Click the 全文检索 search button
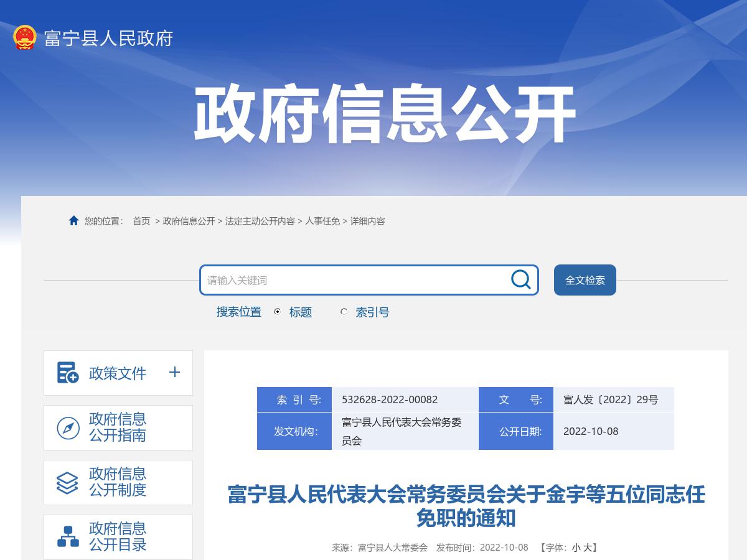This screenshot has height=560, width=747. point(585,280)
